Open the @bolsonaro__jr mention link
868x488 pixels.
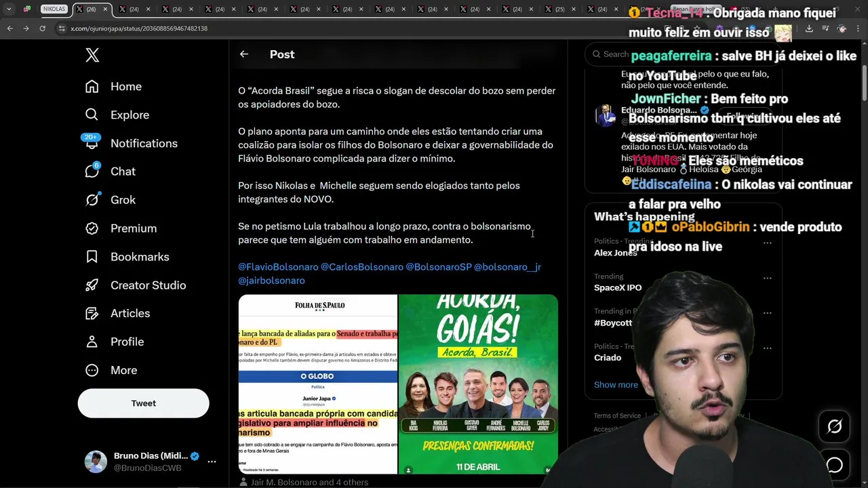click(x=507, y=267)
